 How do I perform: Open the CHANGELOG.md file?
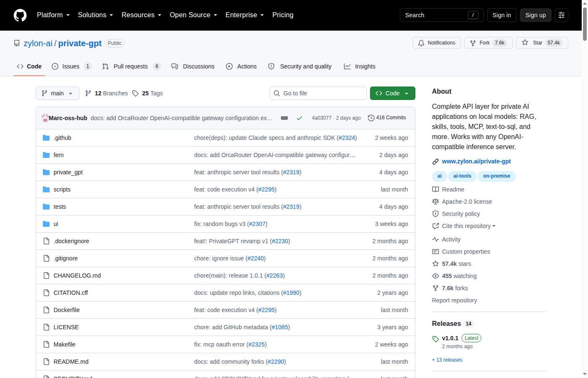coord(77,276)
